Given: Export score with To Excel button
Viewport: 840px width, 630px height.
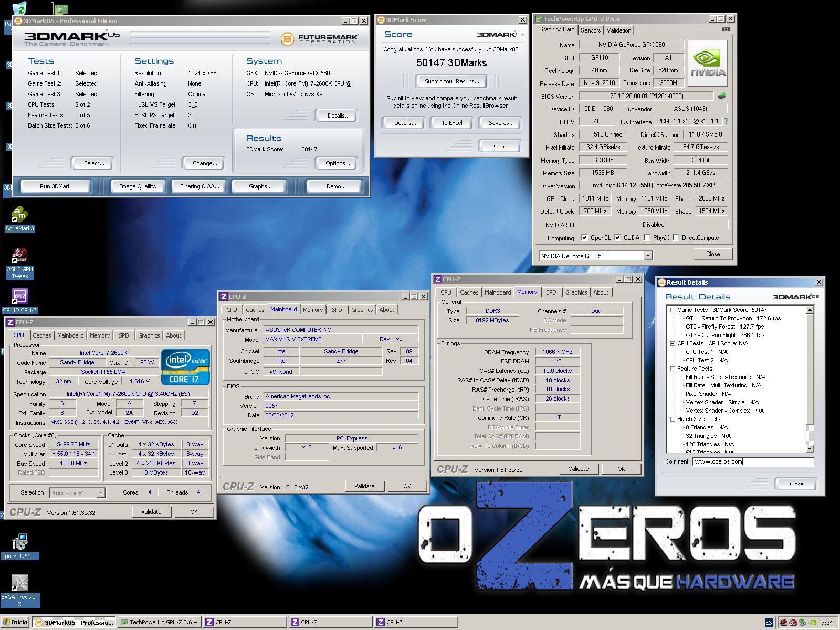Looking at the screenshot, I should [451, 123].
